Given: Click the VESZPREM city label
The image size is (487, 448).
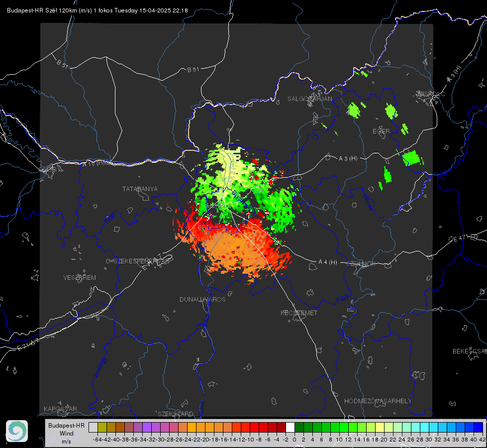Looking at the screenshot, I should pyautogui.click(x=80, y=278).
